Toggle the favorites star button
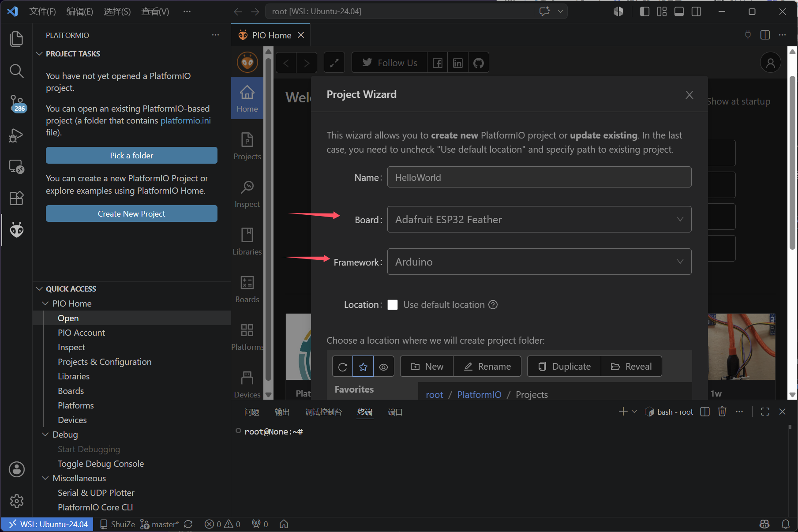798x532 pixels. [x=363, y=367]
